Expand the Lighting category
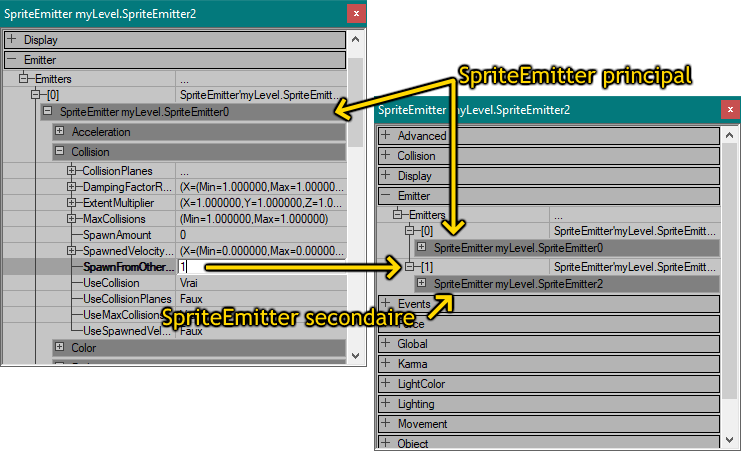Viewport: 741px width, 451px height. point(386,403)
